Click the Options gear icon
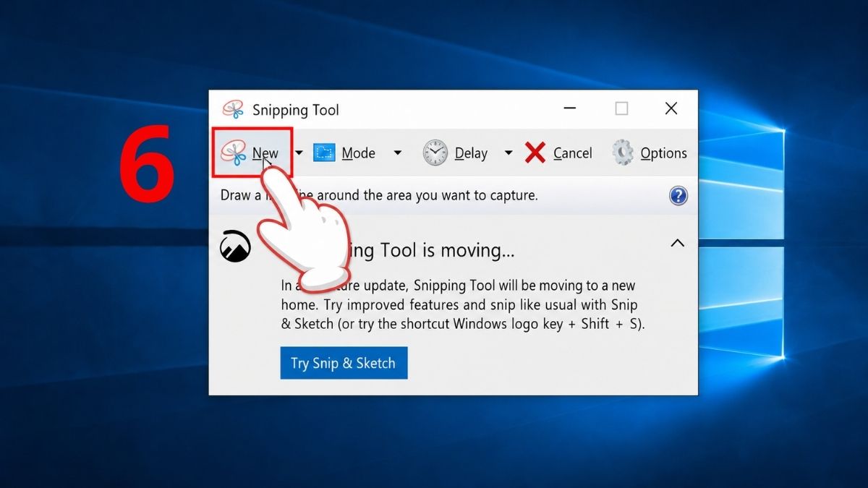The width and height of the screenshot is (868, 488). click(623, 153)
